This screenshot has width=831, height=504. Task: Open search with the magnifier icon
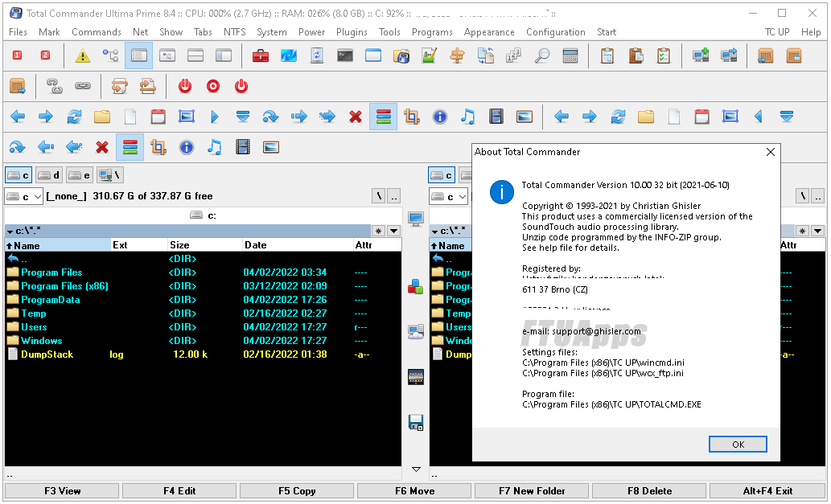tap(541, 55)
